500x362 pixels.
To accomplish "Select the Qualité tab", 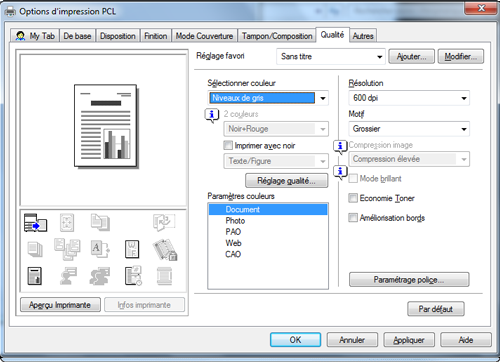I will 332,35.
